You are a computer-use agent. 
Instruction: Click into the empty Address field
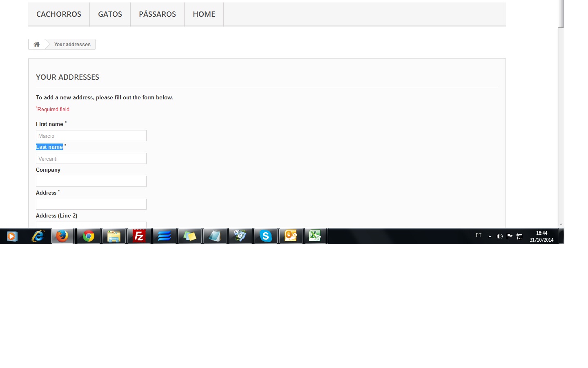click(x=91, y=204)
